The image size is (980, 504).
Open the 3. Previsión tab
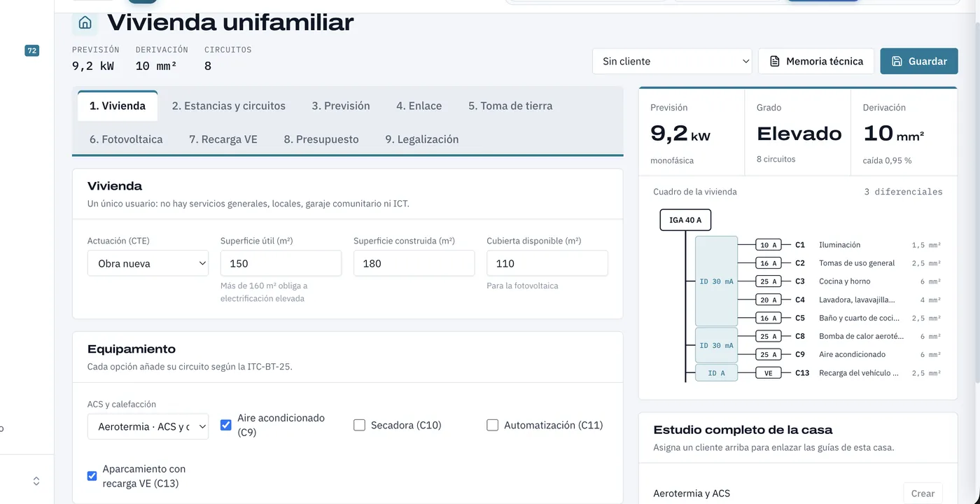coord(341,106)
